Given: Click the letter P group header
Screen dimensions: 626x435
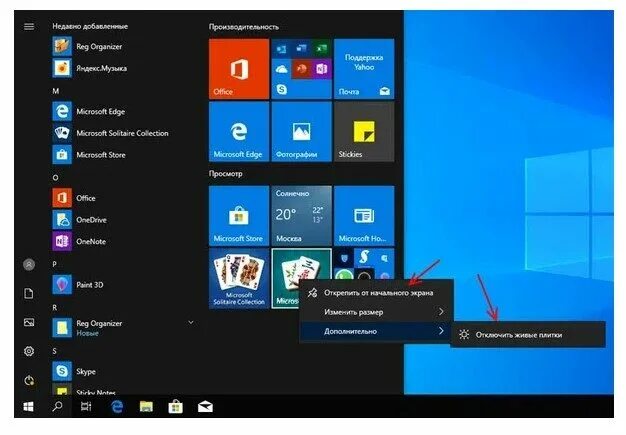Looking at the screenshot, I should [55, 264].
